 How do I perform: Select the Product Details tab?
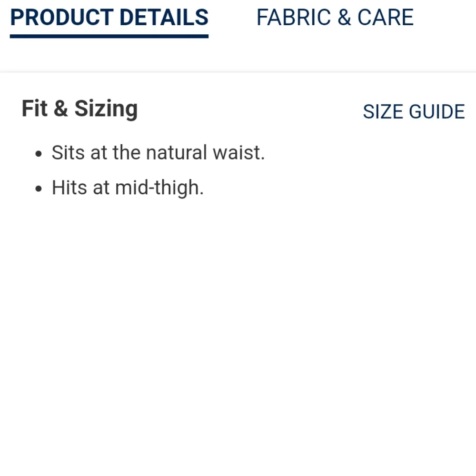[x=109, y=18]
